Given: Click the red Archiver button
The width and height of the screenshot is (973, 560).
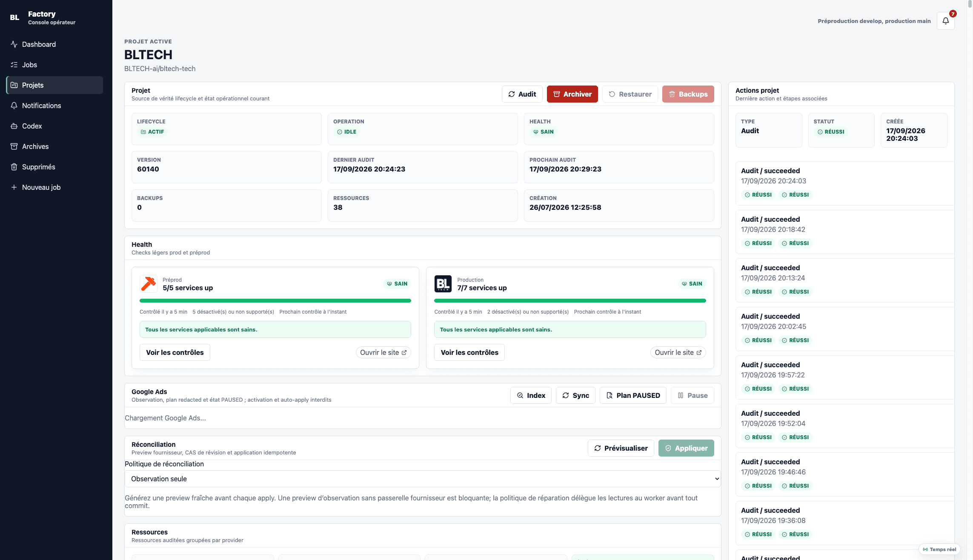Looking at the screenshot, I should point(572,94).
